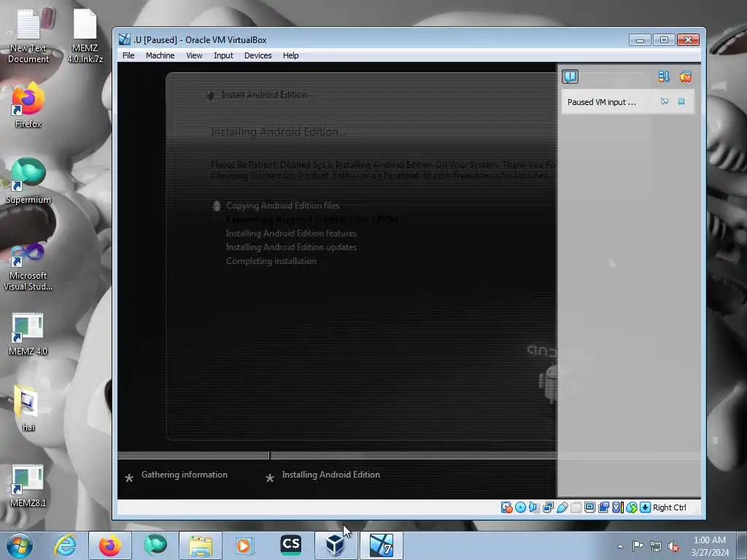Screen dimensions: 747x560
Task: Select the MEMZ 4.0 desktop shortcut
Action: pos(28,334)
